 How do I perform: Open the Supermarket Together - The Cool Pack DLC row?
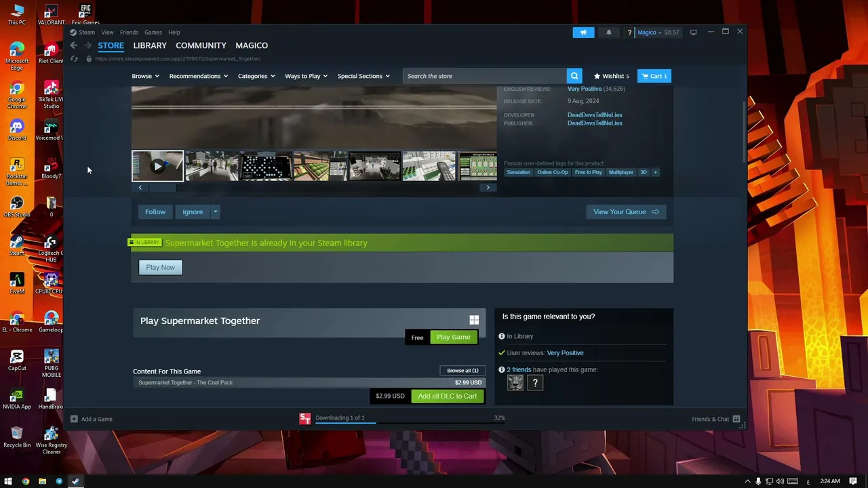click(309, 382)
